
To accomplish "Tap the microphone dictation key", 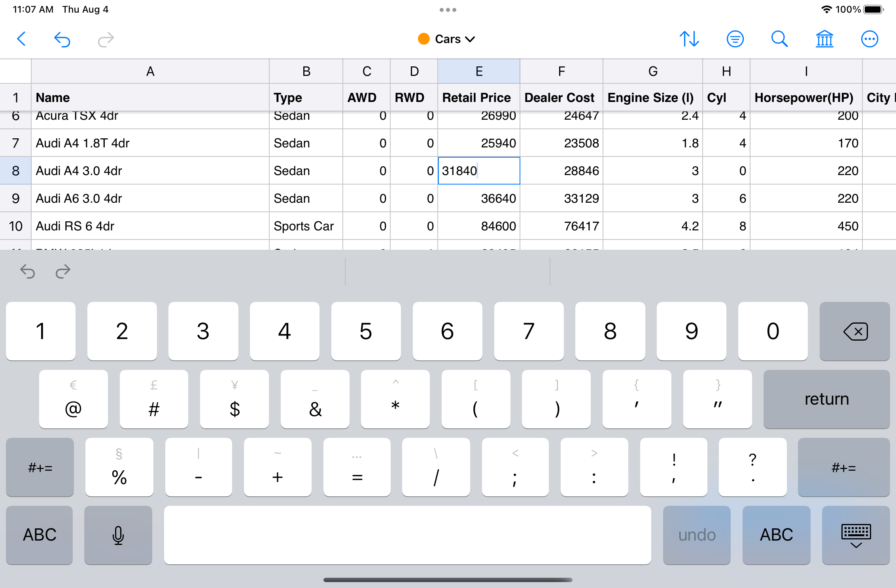I will coord(118,535).
